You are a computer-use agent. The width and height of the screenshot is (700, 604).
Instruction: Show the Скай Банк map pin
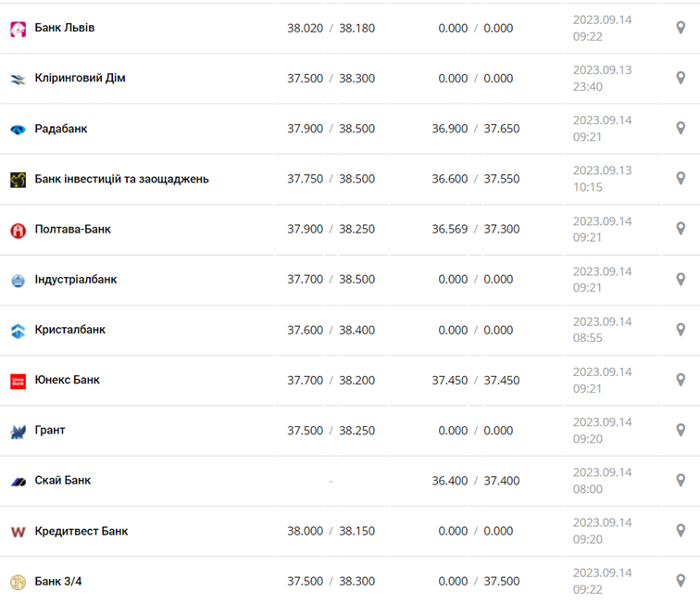coord(681,481)
